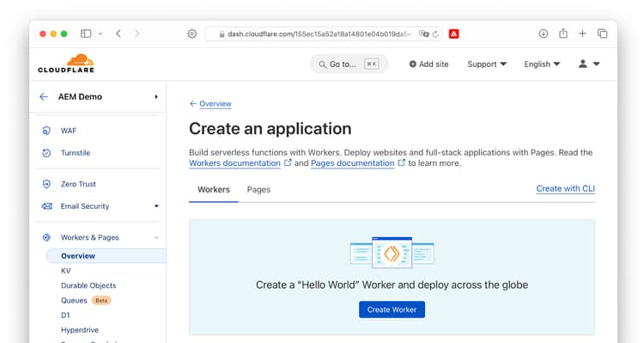This screenshot has width=644, height=343.
Task: Click the Workers & Pages icon
Action: 46,237
